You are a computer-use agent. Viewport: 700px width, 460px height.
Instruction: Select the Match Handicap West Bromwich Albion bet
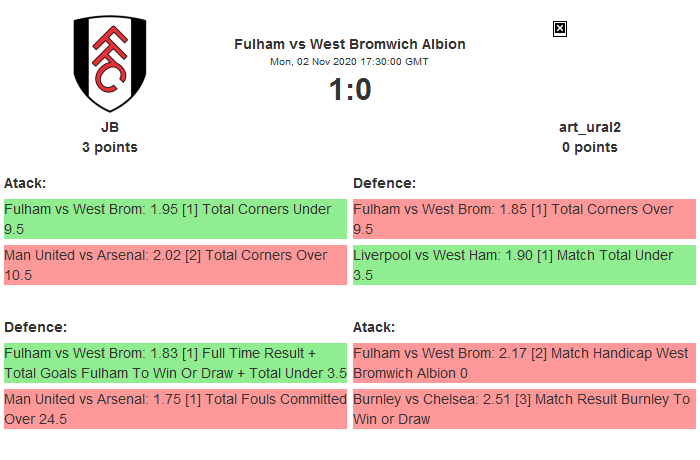524,363
